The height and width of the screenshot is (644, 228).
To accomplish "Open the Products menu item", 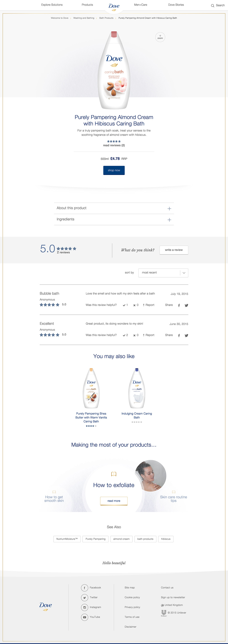I will [87, 5].
